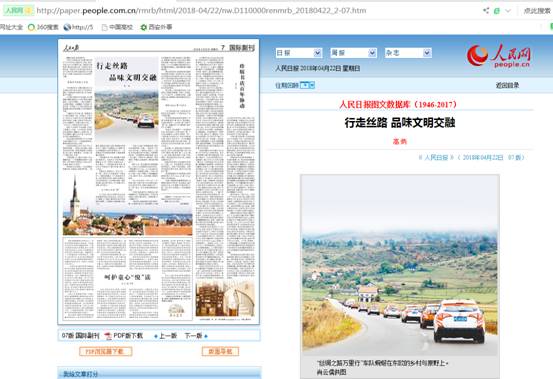Click the PDF reader download button

105,351
